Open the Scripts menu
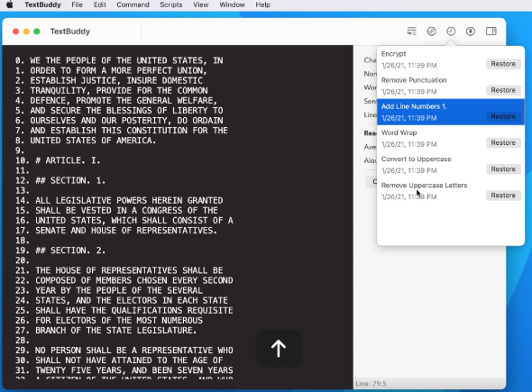Image resolution: width=532 pixels, height=392 pixels. 171,5
